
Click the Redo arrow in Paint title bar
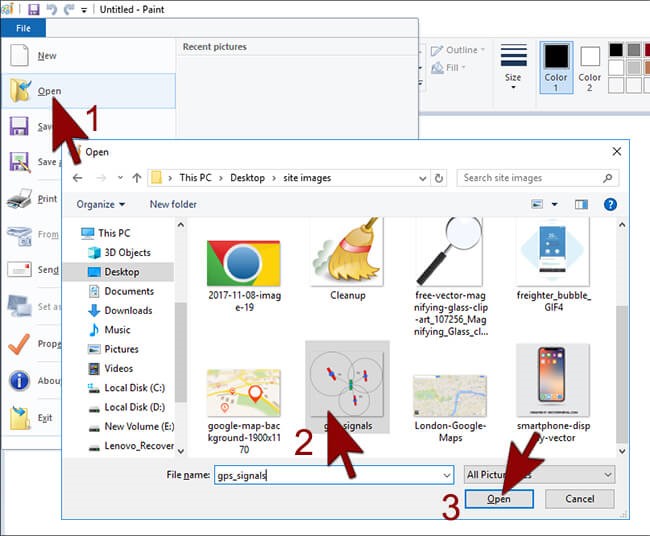click(x=68, y=9)
